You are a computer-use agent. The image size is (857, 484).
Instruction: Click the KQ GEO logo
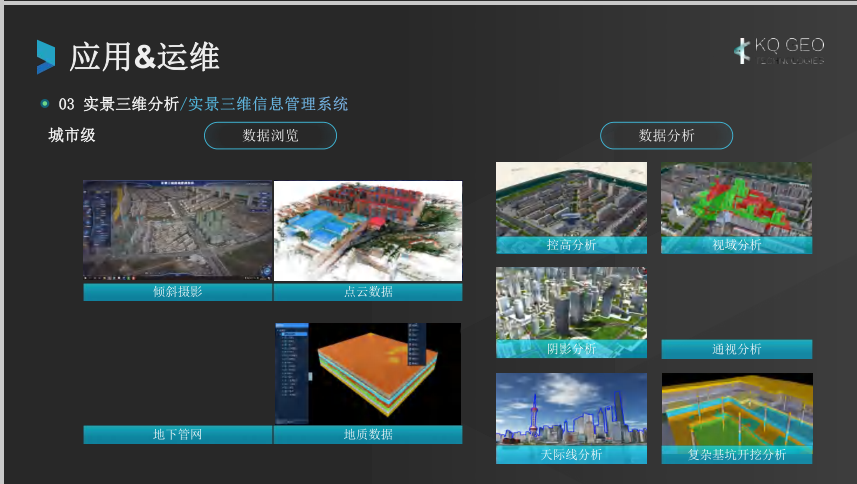(x=779, y=51)
